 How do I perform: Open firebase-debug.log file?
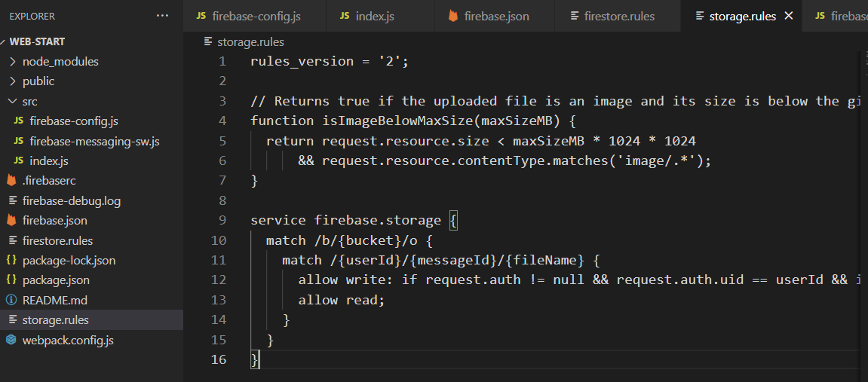point(72,200)
